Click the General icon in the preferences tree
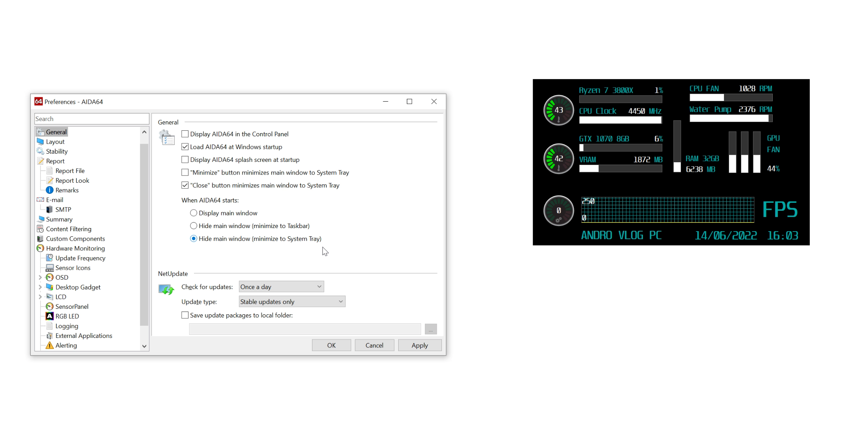Viewport: 868px width, 423px height. click(40, 132)
